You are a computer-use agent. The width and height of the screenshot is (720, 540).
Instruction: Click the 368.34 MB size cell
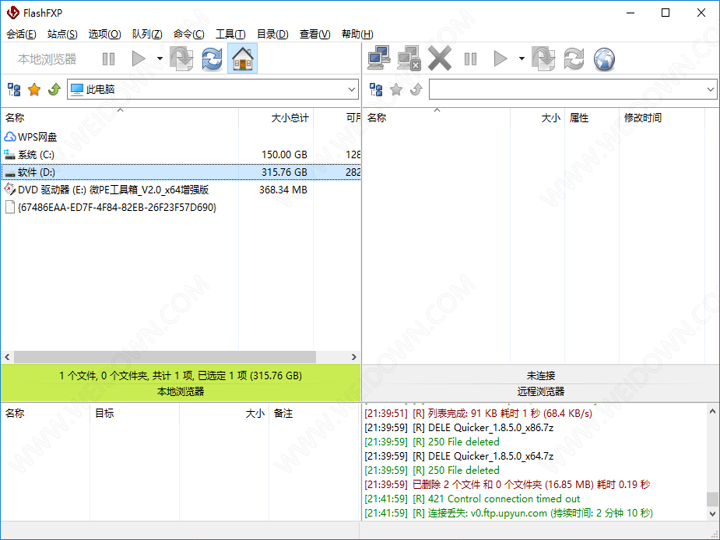pos(283,190)
